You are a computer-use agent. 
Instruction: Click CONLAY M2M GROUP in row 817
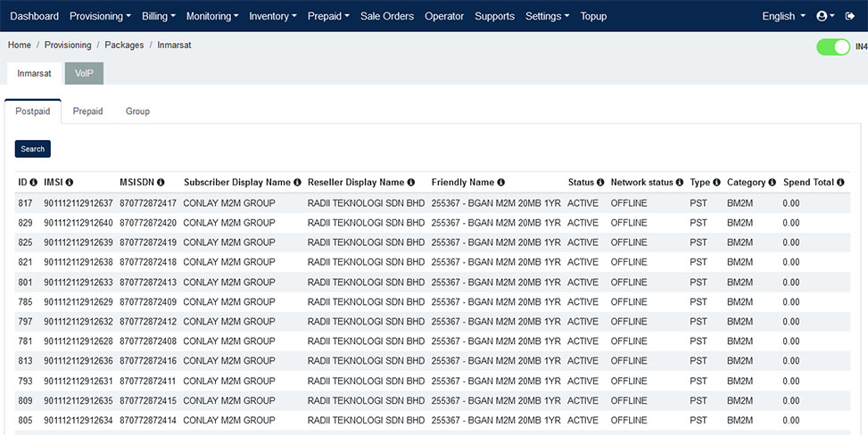pyautogui.click(x=229, y=203)
